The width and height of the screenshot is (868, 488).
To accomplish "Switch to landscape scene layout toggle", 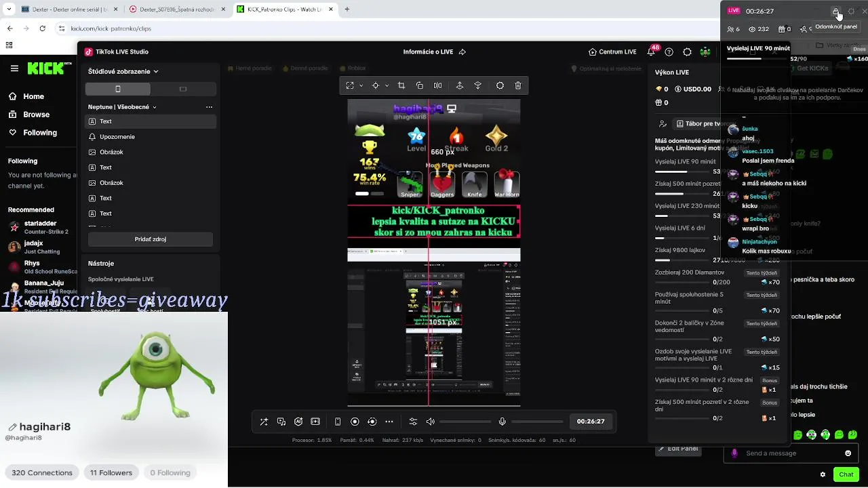I will tap(183, 89).
